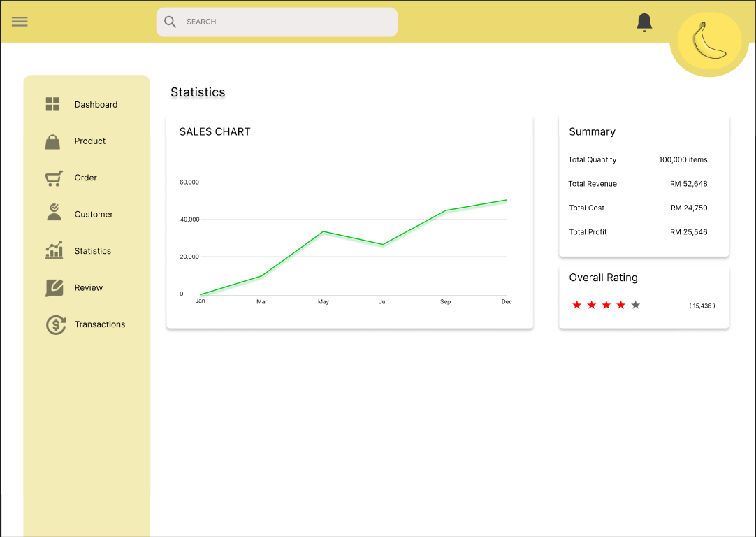Image resolution: width=756 pixels, height=537 pixels.
Task: Click the Statistics chart icon
Action: click(54, 250)
